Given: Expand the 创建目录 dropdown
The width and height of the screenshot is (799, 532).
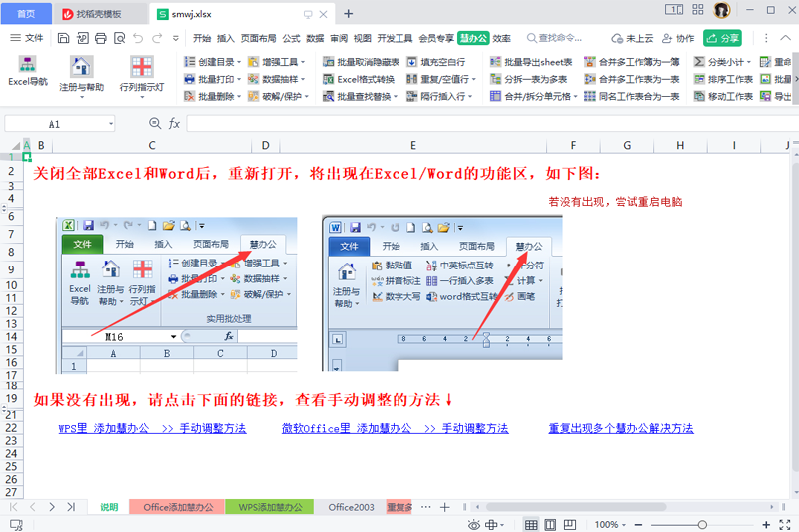Looking at the screenshot, I should point(214,61).
